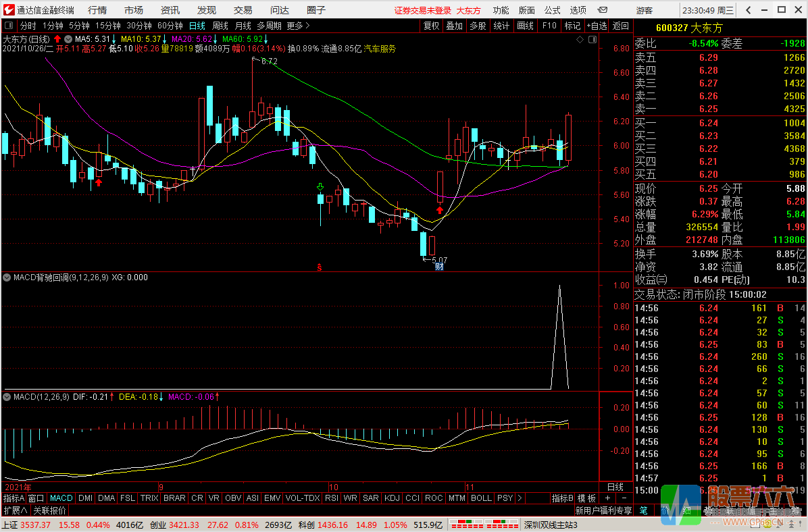The height and width of the screenshot is (532, 808).
Task: Click the 返回 button
Action: (x=620, y=26)
